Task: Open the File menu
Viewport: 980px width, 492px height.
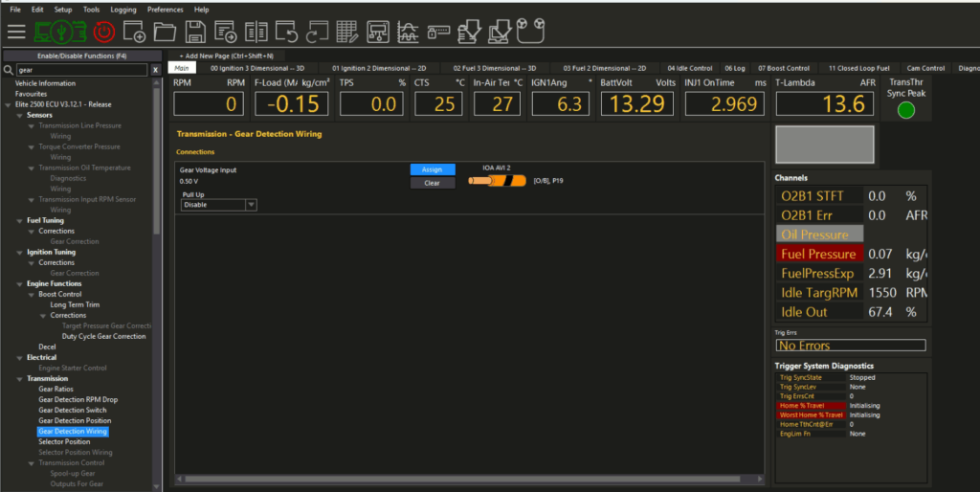Action: (x=15, y=10)
